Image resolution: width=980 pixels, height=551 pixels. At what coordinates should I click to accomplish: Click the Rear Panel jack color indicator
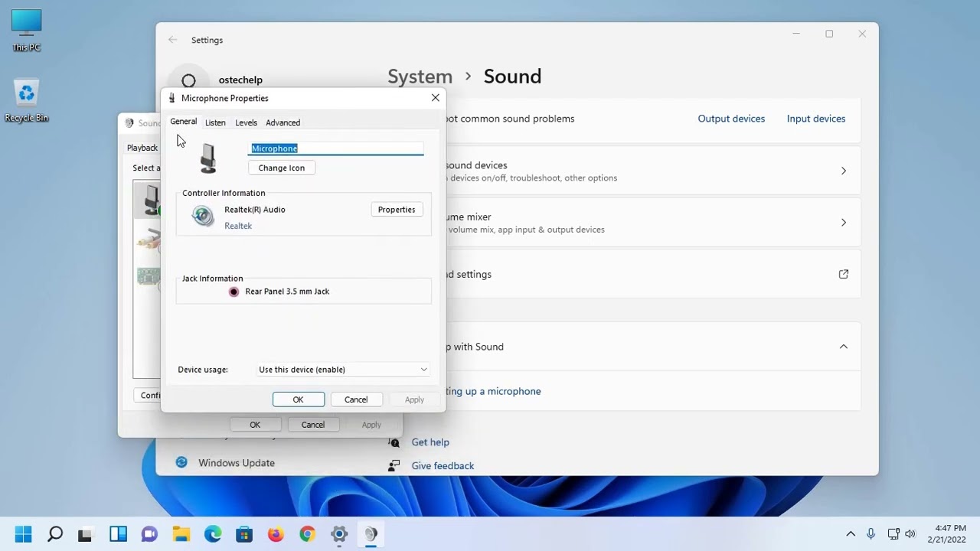234,292
